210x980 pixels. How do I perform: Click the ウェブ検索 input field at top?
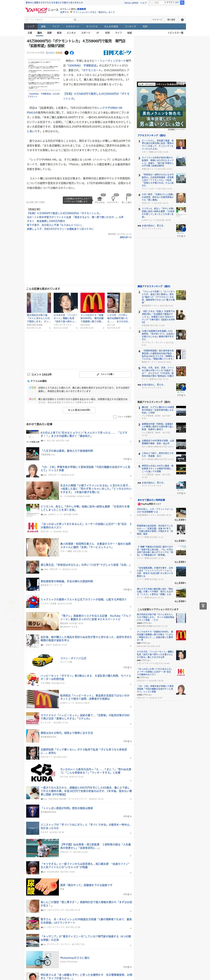(156, 3)
